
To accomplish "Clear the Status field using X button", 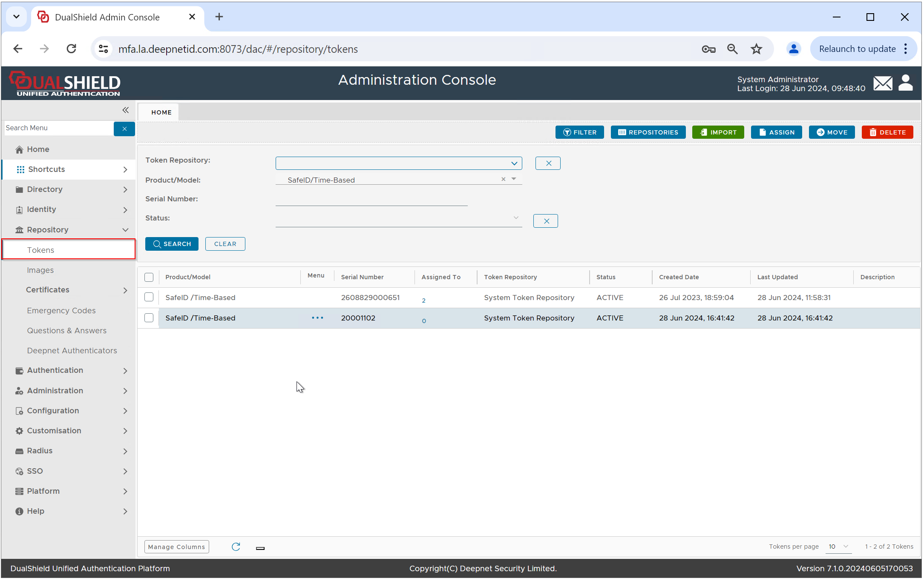I will click(546, 221).
